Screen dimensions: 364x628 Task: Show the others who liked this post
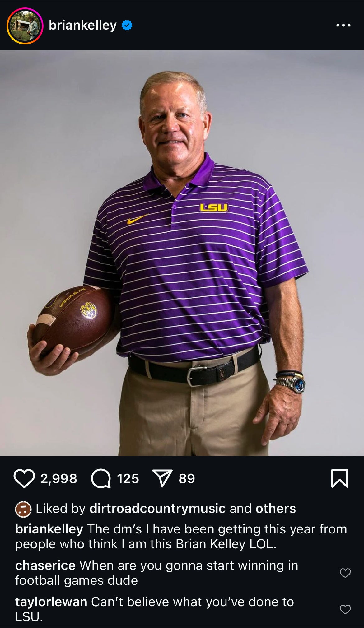[x=275, y=509]
